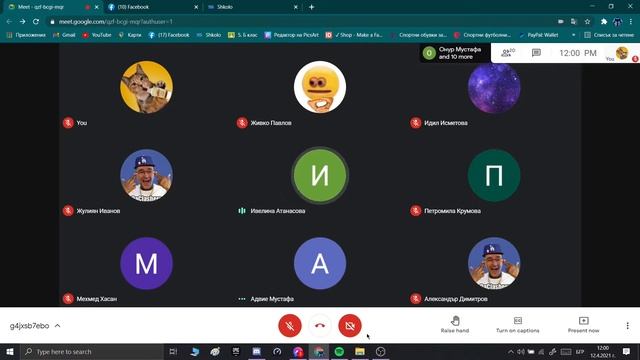Open Spotify from the taskbar
This screenshot has width=640, height=360.
pos(339,351)
